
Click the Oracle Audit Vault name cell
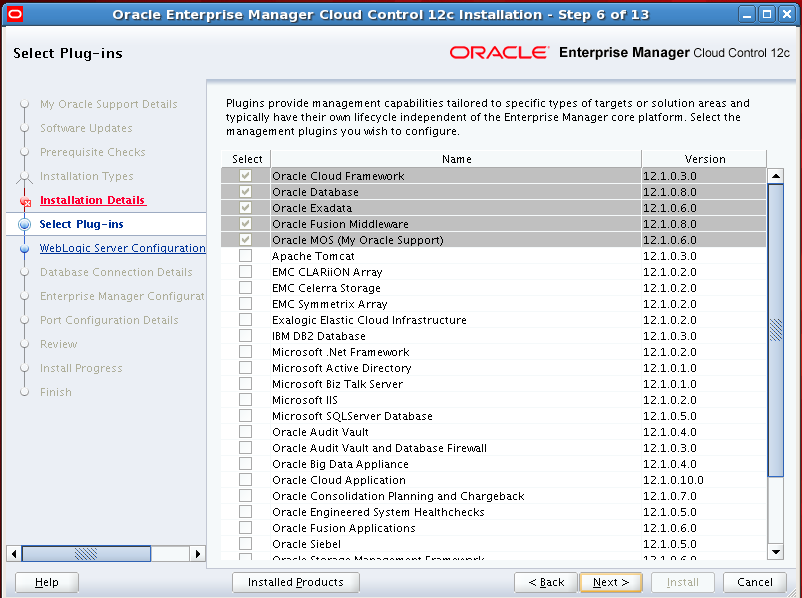click(456, 432)
